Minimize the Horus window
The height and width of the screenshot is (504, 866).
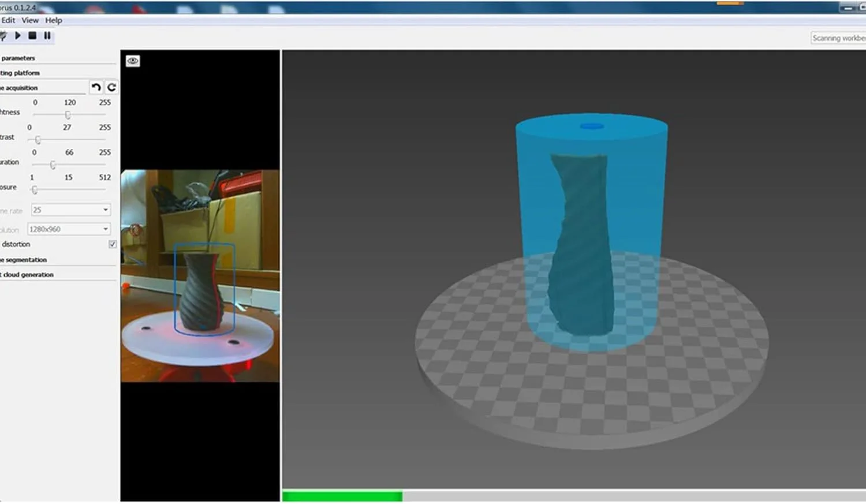(848, 8)
